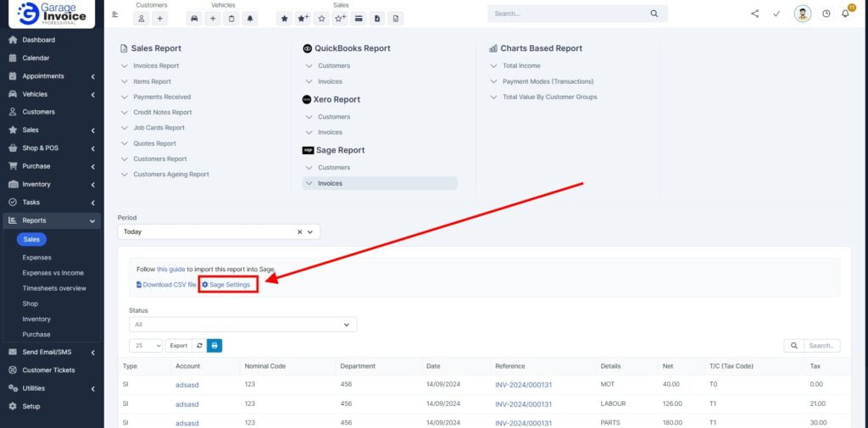Expand Appointments menu in sidebar
The image size is (868, 428).
(x=52, y=76)
